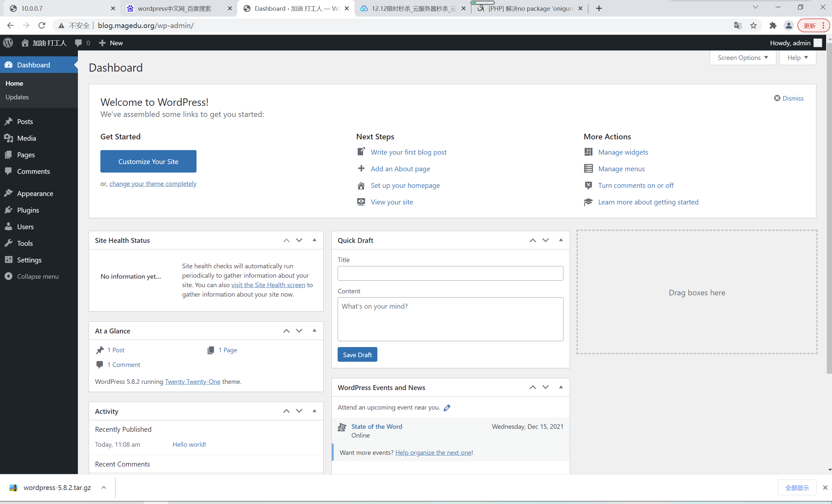Expand Screen Options dropdown
Screen dimensions: 832x504
pos(743,58)
